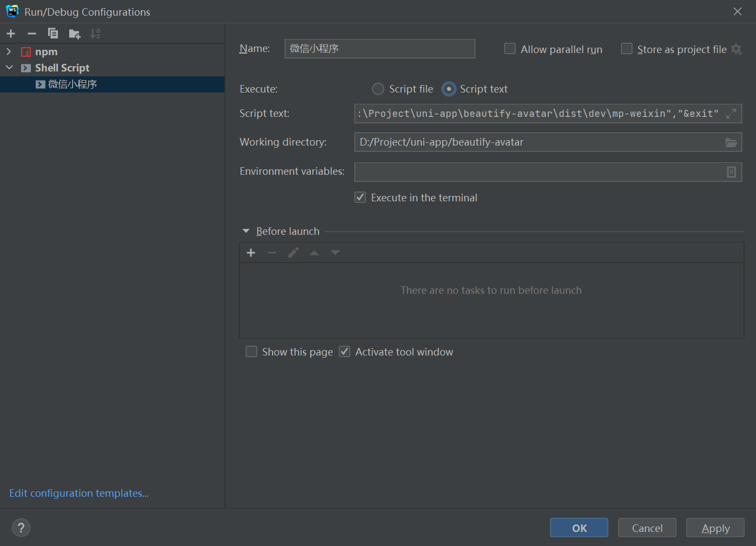Edit Before launch task pencil icon

point(293,253)
